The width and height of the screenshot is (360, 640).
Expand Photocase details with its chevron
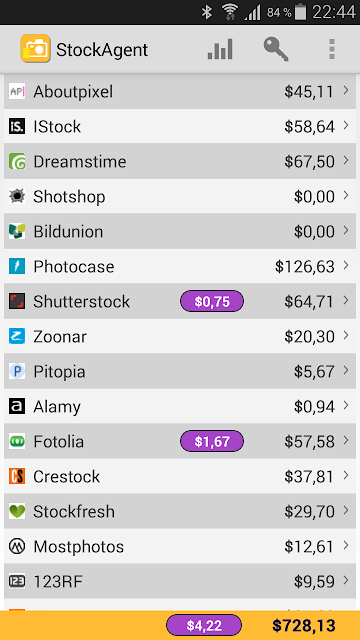tap(346, 266)
